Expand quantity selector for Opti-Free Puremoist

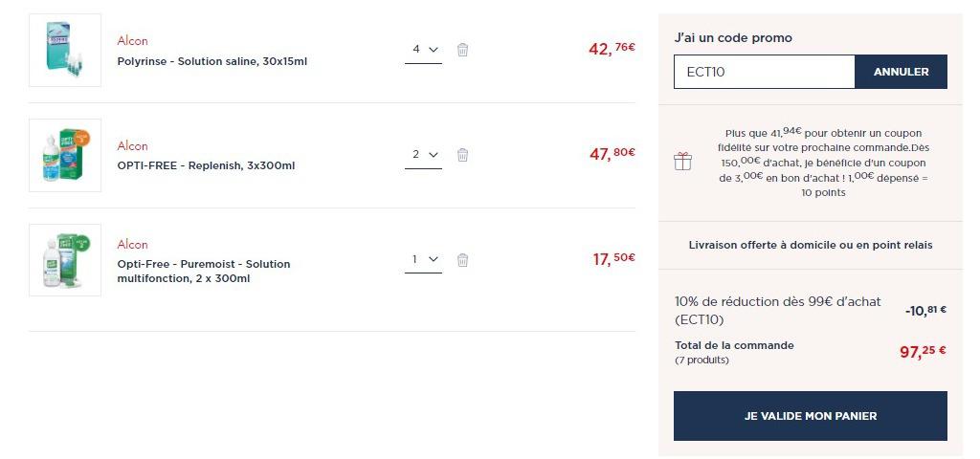pos(423,260)
